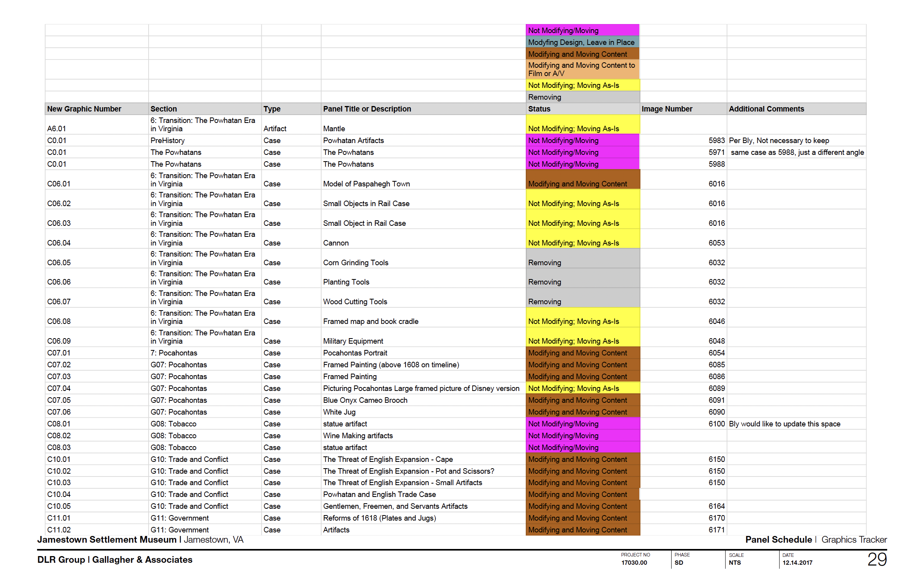Select the Bly would like to update this space comment
Image resolution: width=912 pixels, height=588 pixels.
784,424
